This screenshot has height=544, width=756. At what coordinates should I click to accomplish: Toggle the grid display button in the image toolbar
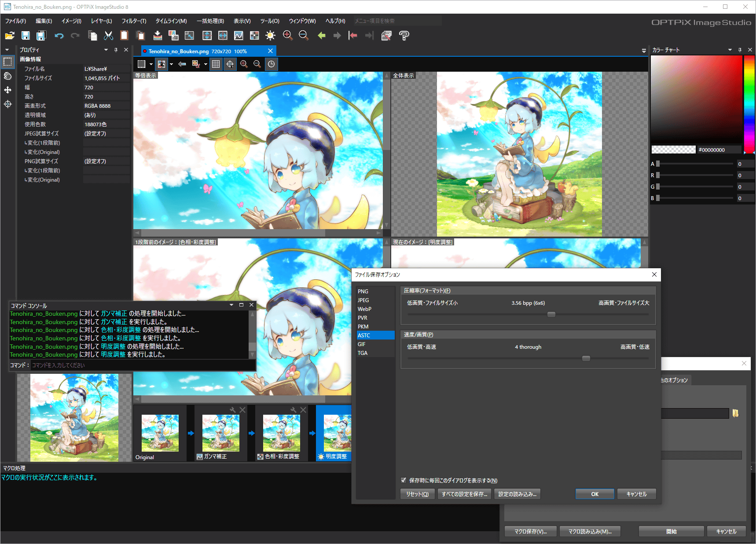pos(216,64)
